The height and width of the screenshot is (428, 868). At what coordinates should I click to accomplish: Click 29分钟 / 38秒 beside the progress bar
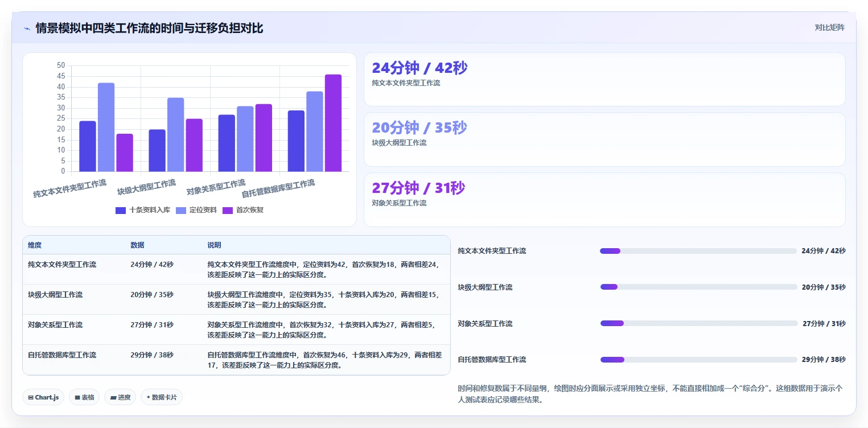pos(824,360)
